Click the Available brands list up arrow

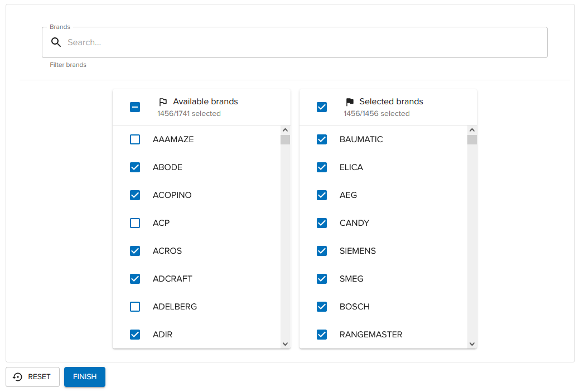pos(285,130)
